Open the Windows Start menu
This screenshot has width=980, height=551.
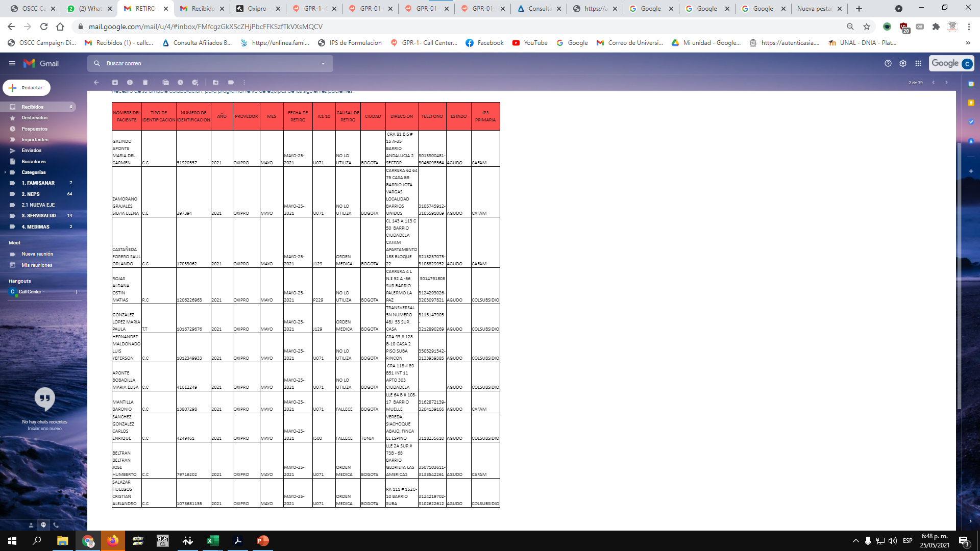pos(12,541)
